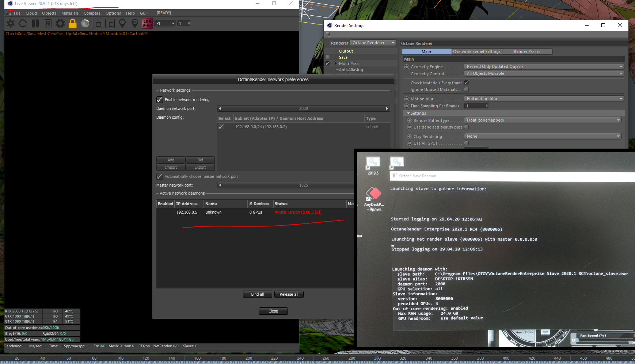Click the material picker M pin icon
Image resolution: width=635 pixels, height=364 pixels.
pos(135,23)
